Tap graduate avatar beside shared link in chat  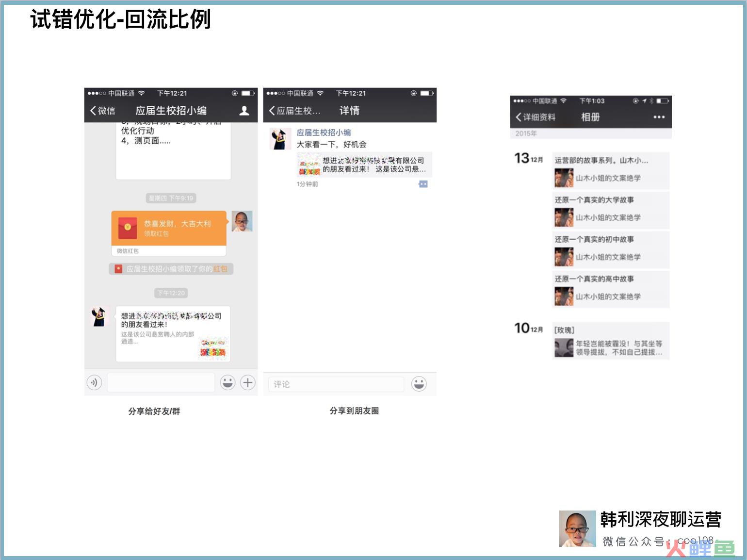coord(99,316)
